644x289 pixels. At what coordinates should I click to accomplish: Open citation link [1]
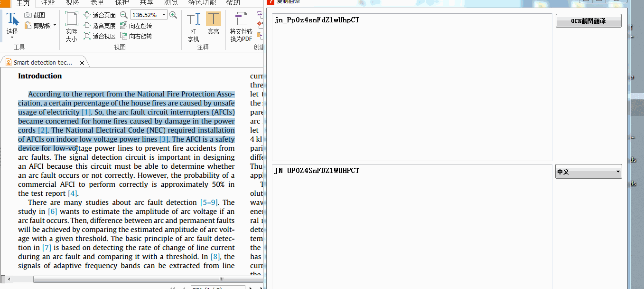coord(86,112)
